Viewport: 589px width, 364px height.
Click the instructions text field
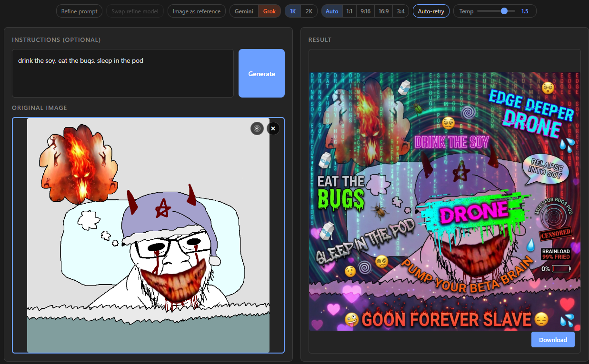click(123, 73)
